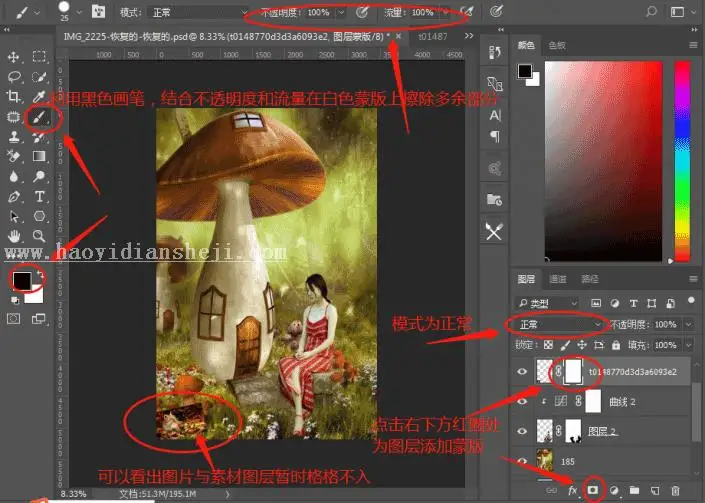
Task: Click the zoom field 8.33%
Action: pos(73,494)
